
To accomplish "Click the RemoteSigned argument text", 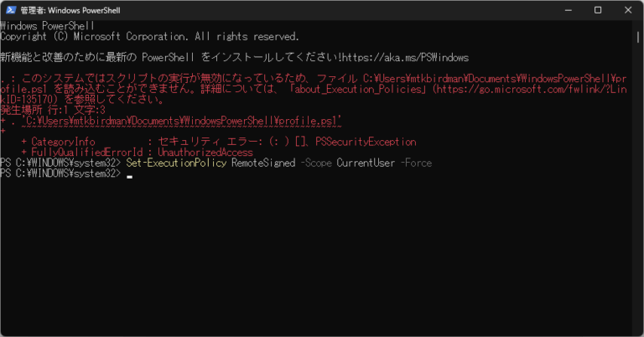I will tap(263, 163).
